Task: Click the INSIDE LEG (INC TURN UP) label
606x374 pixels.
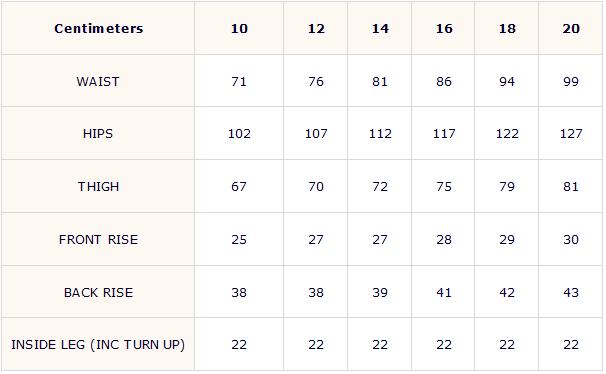Action: tap(98, 345)
